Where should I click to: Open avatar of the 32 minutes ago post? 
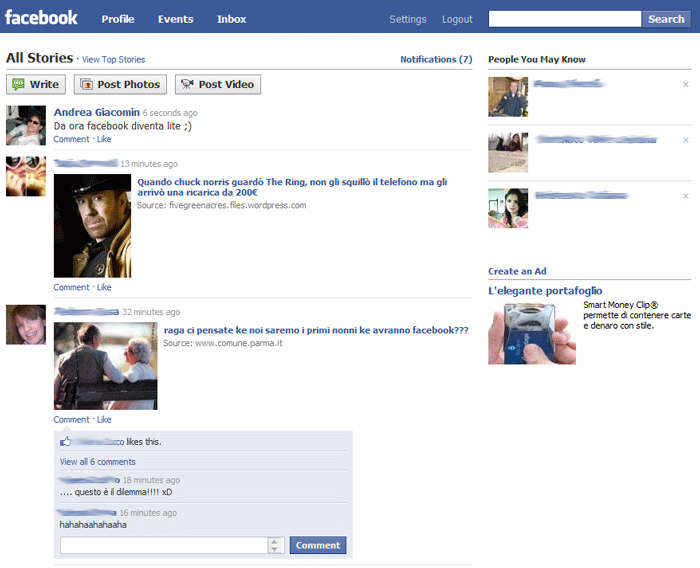(x=26, y=325)
